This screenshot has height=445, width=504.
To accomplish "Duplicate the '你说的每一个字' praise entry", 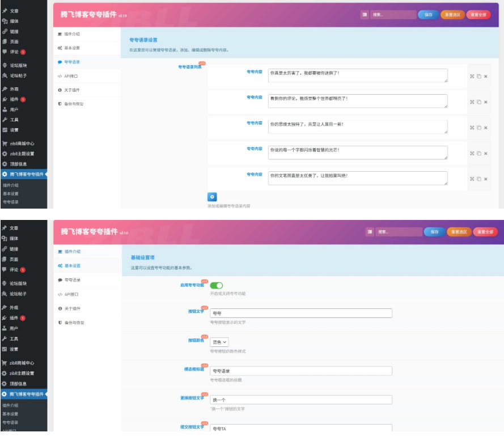I will 479,153.
